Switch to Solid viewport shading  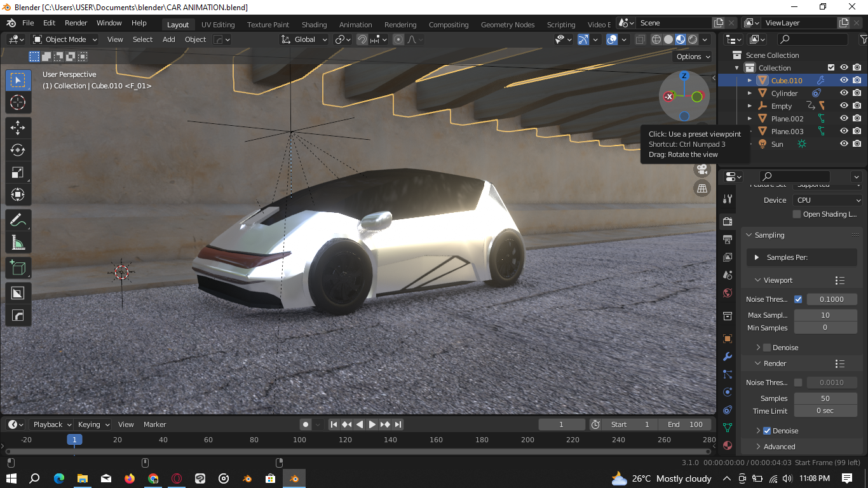[x=668, y=39]
